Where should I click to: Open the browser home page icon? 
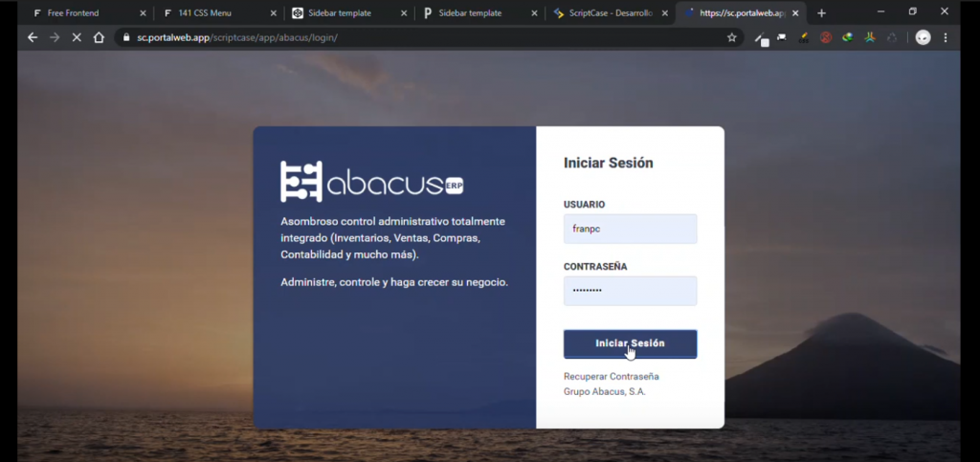tap(99, 37)
